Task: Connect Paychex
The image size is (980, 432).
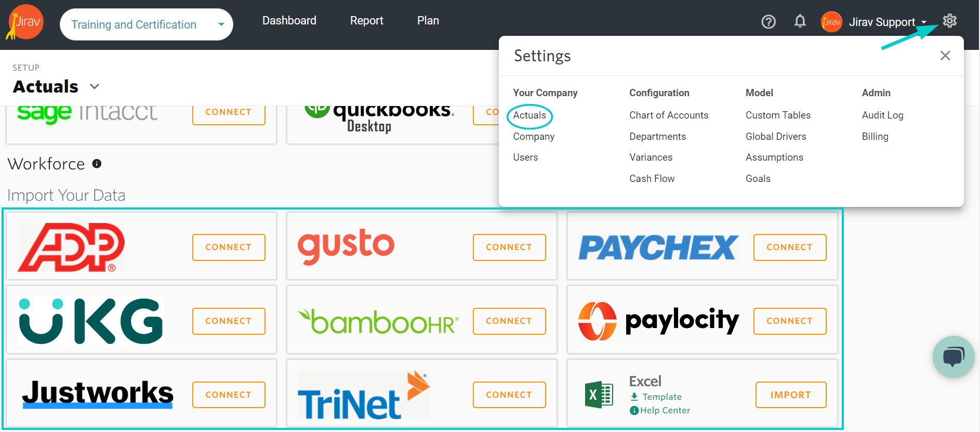Action: coord(790,247)
